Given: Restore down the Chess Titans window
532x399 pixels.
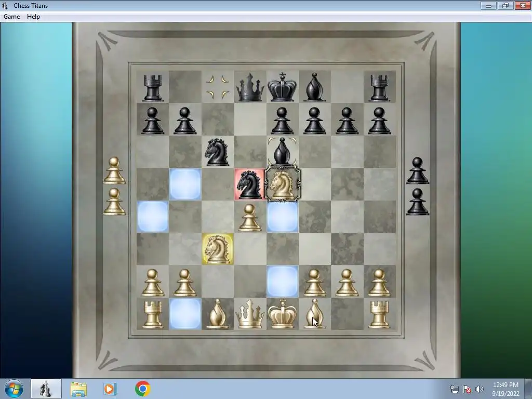Looking at the screenshot, I should [505, 5].
